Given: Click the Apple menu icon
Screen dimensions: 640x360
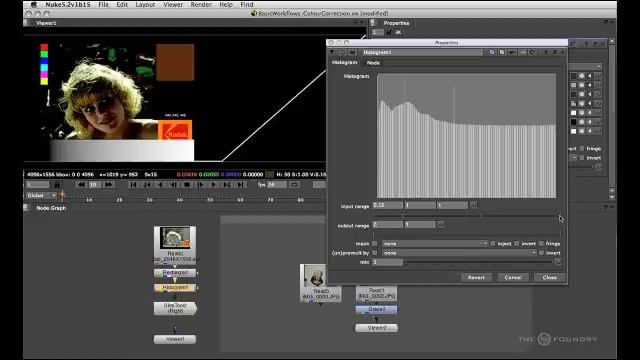Looking at the screenshot, I should coord(34,4).
